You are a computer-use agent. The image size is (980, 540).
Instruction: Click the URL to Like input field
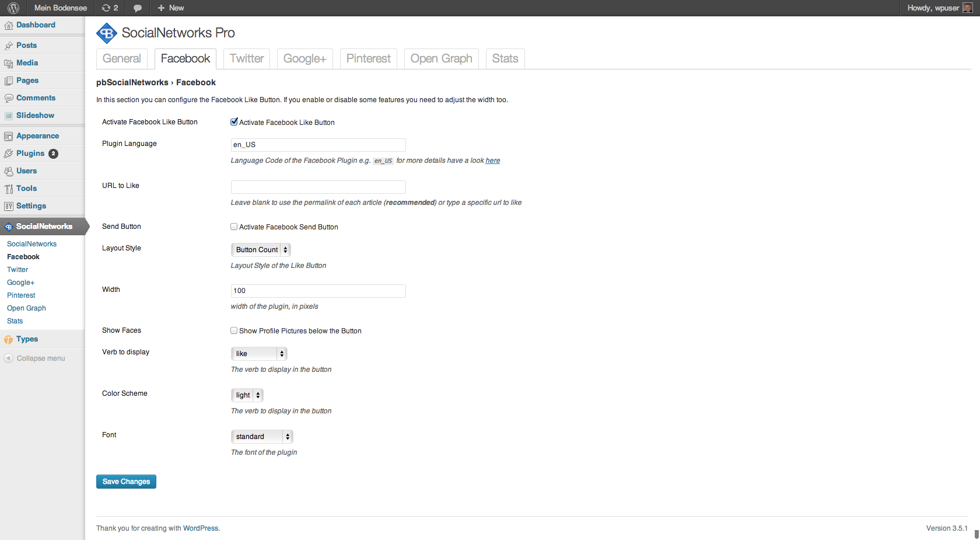click(318, 187)
